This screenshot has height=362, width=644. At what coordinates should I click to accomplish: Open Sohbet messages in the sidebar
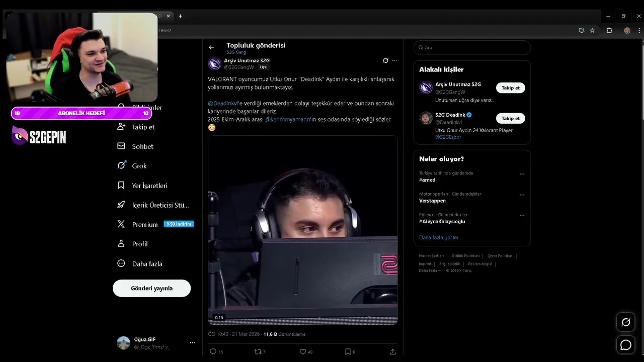pyautogui.click(x=135, y=146)
